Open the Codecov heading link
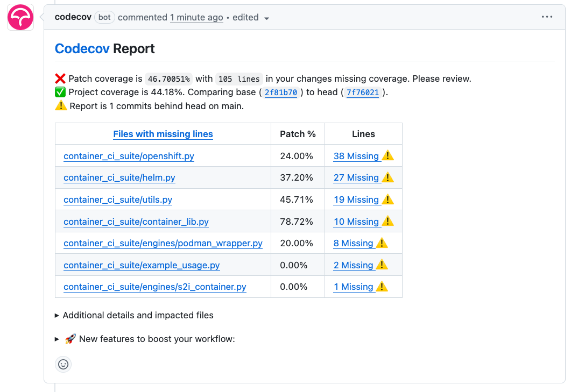578x392 pixels. (x=82, y=48)
